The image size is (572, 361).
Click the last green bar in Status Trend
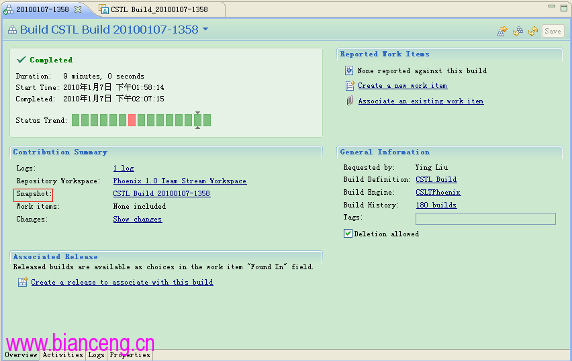point(207,120)
